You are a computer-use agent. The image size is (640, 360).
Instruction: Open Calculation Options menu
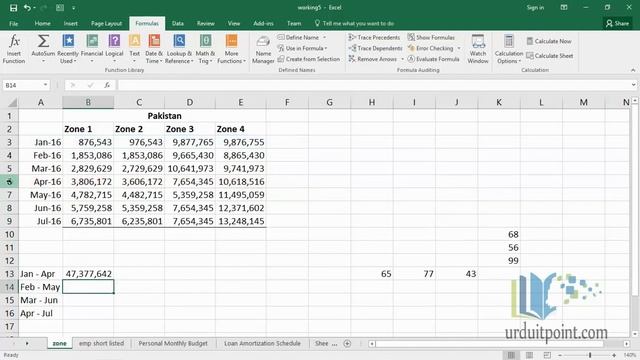pyautogui.click(x=509, y=49)
